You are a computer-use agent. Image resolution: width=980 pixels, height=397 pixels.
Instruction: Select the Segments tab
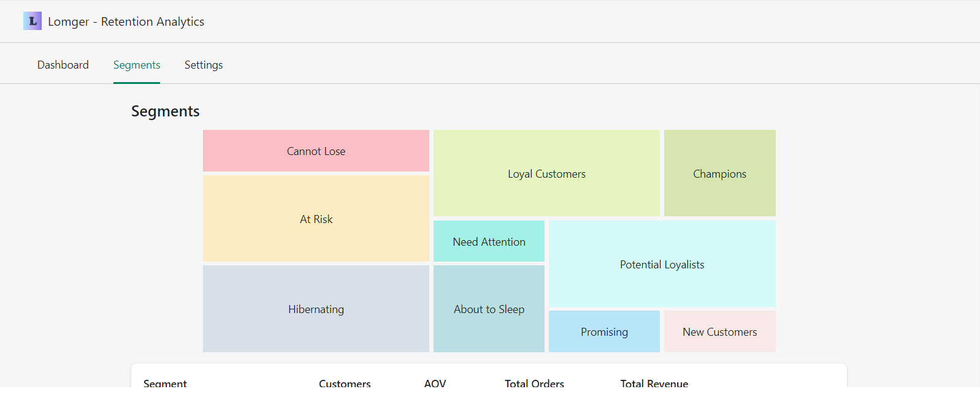point(137,65)
